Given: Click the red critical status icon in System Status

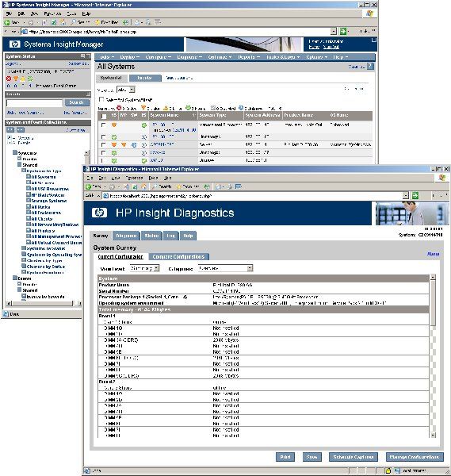Looking at the screenshot, I should [9, 79].
